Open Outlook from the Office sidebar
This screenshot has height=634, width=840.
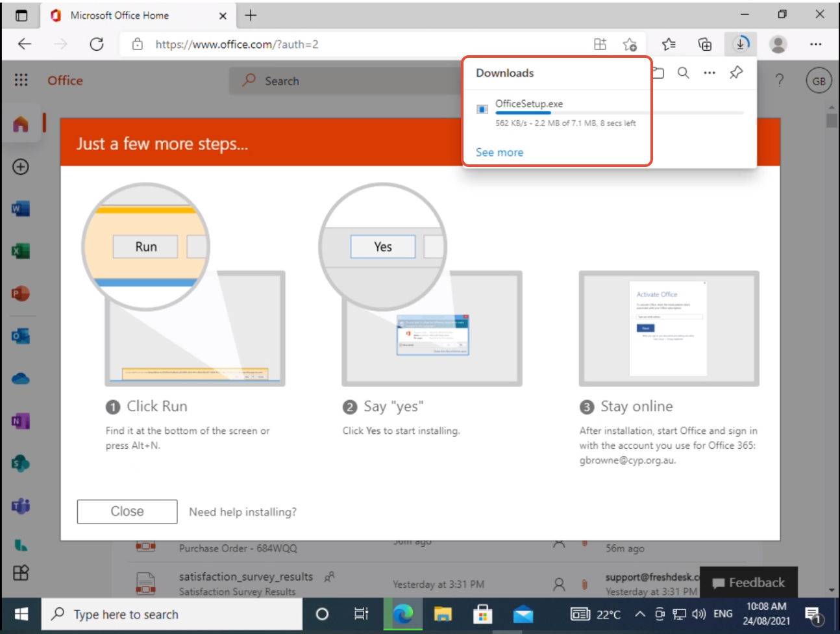21,336
